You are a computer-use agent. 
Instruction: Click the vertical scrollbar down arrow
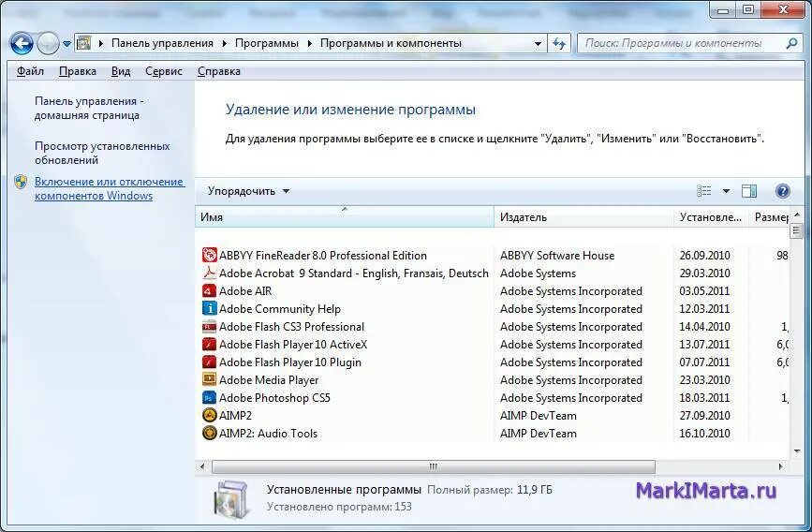tap(797, 451)
